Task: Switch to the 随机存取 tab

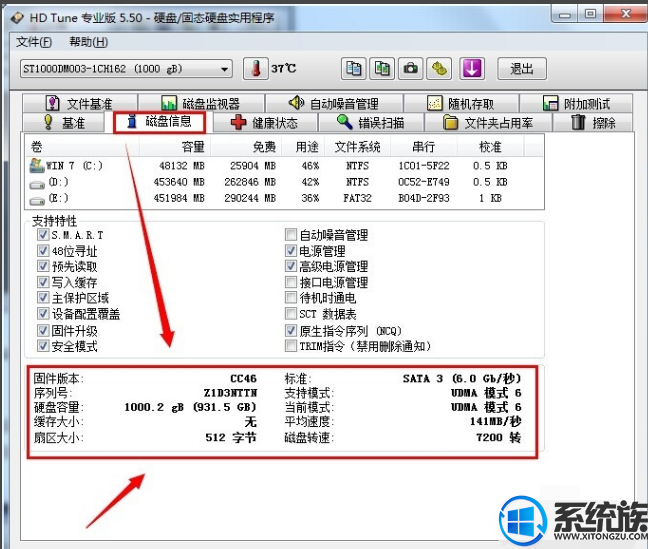Action: tap(461, 103)
